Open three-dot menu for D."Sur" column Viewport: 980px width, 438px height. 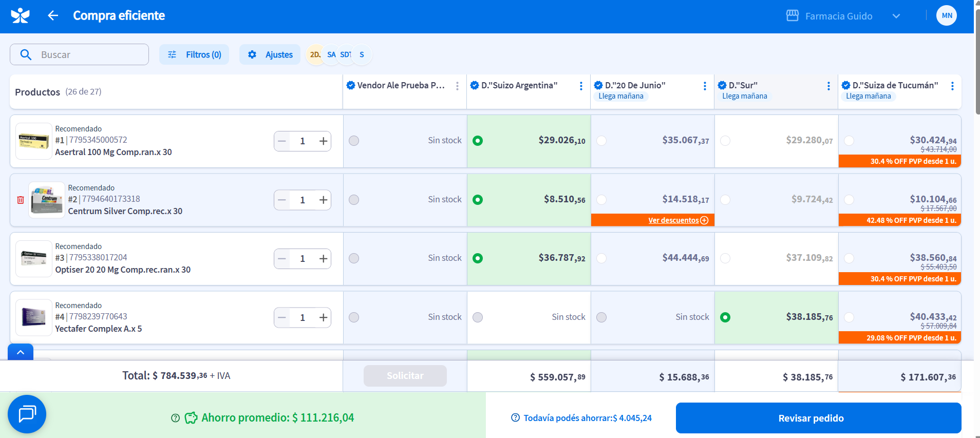coord(828,86)
